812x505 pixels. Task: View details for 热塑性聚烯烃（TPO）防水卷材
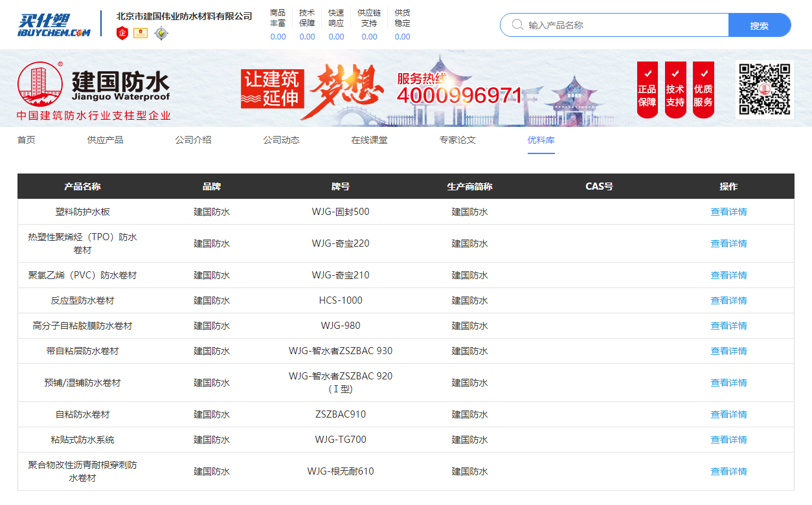coord(728,243)
